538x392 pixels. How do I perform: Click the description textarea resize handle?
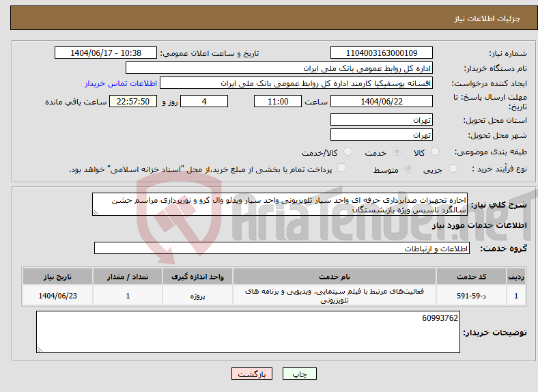tap(96, 212)
